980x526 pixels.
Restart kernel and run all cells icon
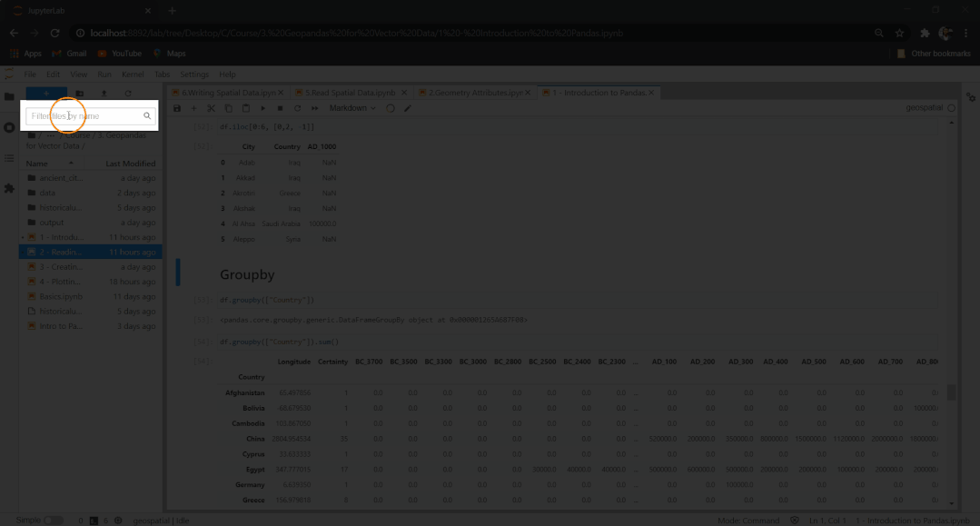pyautogui.click(x=314, y=108)
